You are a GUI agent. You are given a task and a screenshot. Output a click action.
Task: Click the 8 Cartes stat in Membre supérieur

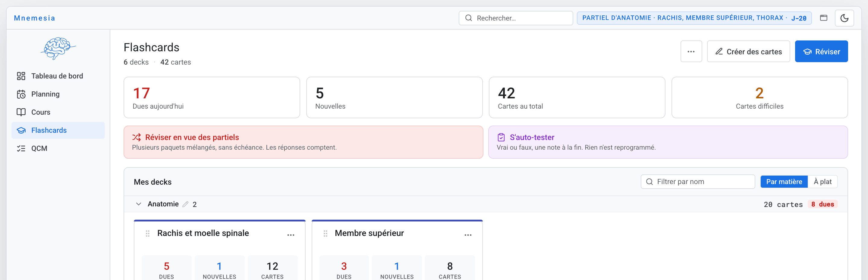450,268
